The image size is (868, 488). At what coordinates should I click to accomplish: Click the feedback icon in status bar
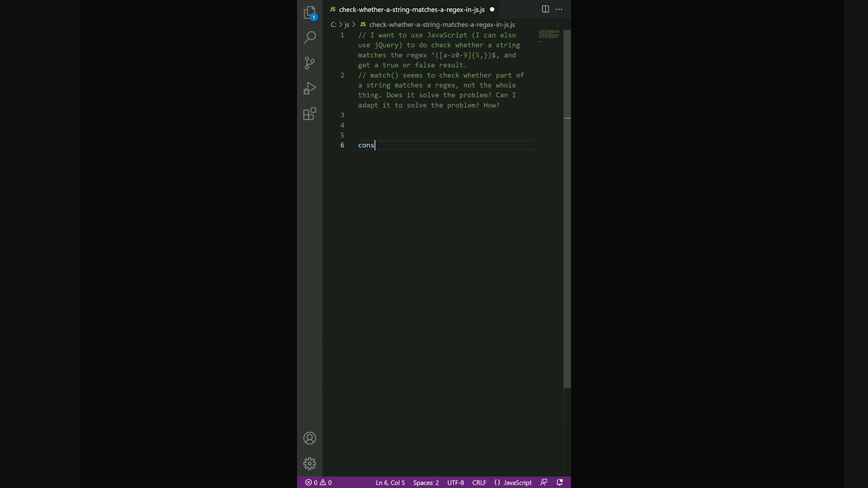coord(544,483)
